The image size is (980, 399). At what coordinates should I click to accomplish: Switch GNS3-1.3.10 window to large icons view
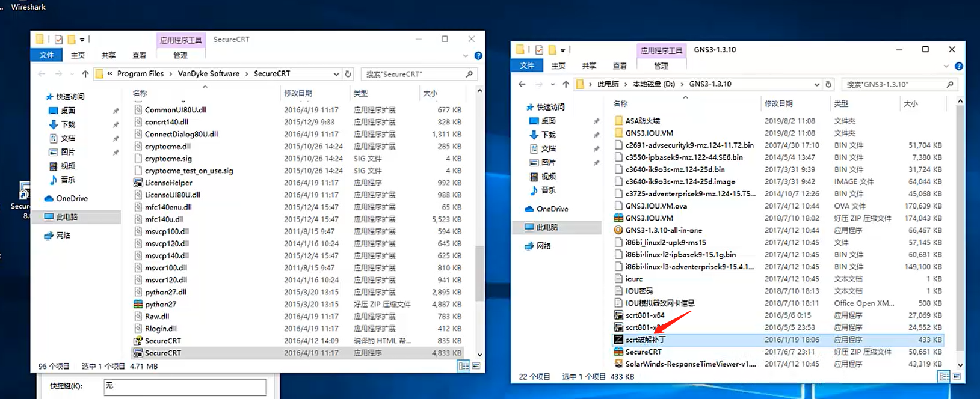pyautogui.click(x=956, y=376)
